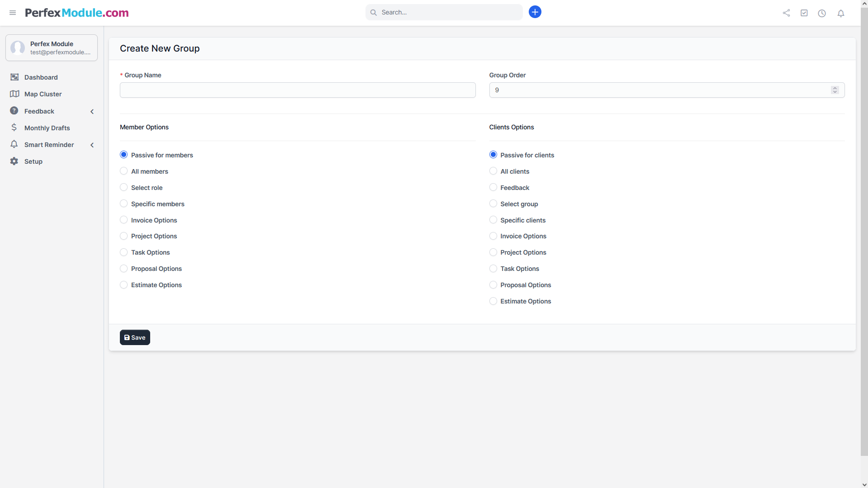Viewport: 868px width, 488px height.
Task: Open the notifications bell icon
Action: pyautogui.click(x=840, y=13)
